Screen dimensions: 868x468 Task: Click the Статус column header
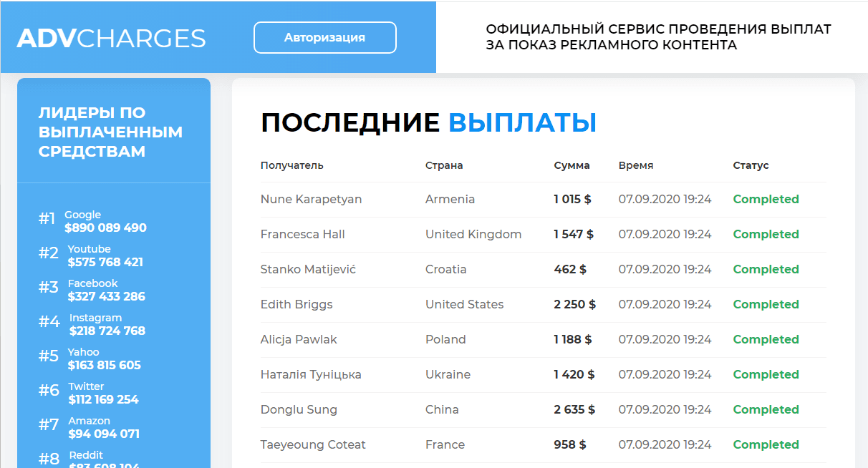[751, 165]
